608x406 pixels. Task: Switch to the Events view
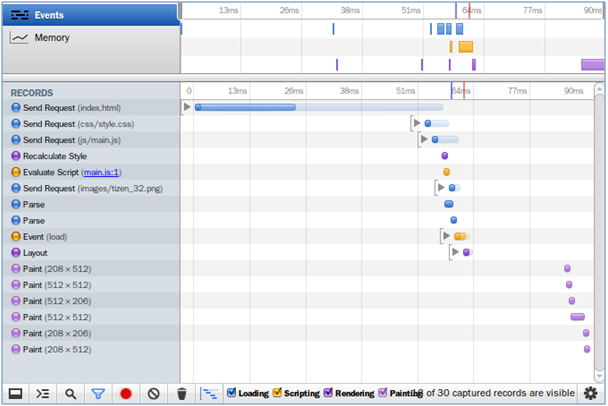click(90, 15)
